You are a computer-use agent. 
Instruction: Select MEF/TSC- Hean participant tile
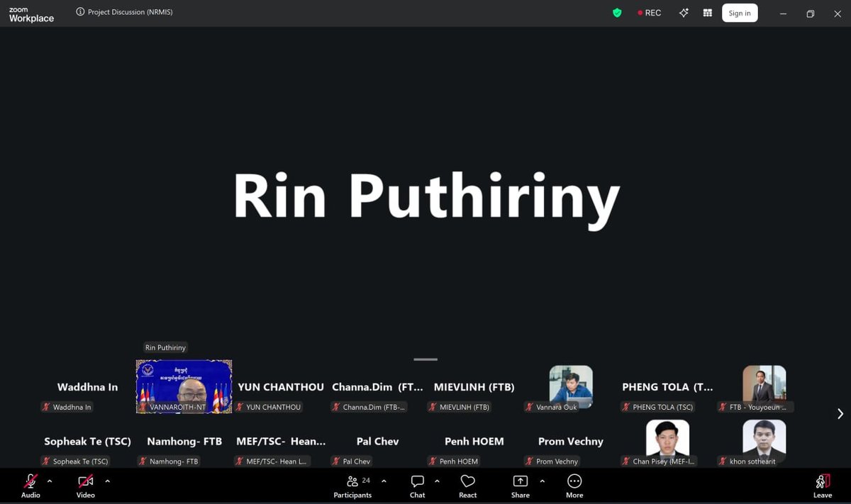(281, 441)
